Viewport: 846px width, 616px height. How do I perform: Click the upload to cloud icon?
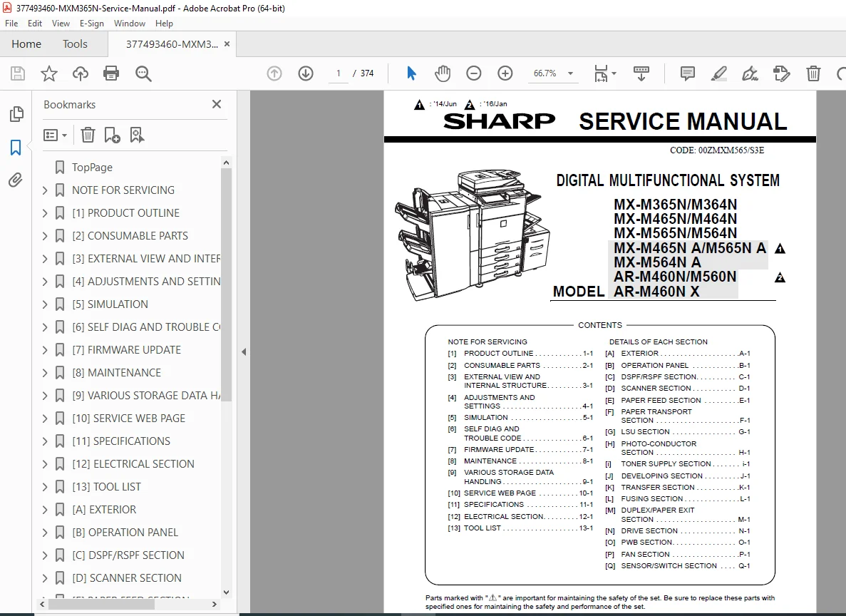pos(81,73)
